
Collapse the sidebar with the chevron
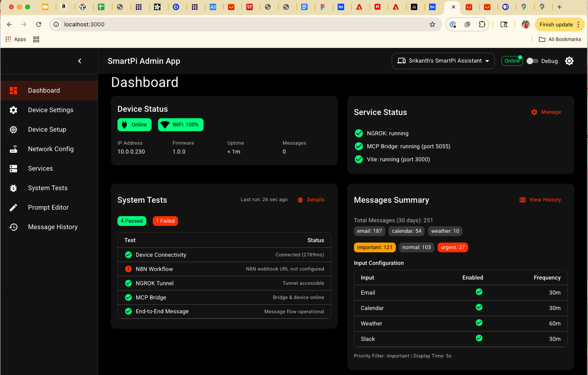[x=80, y=61]
